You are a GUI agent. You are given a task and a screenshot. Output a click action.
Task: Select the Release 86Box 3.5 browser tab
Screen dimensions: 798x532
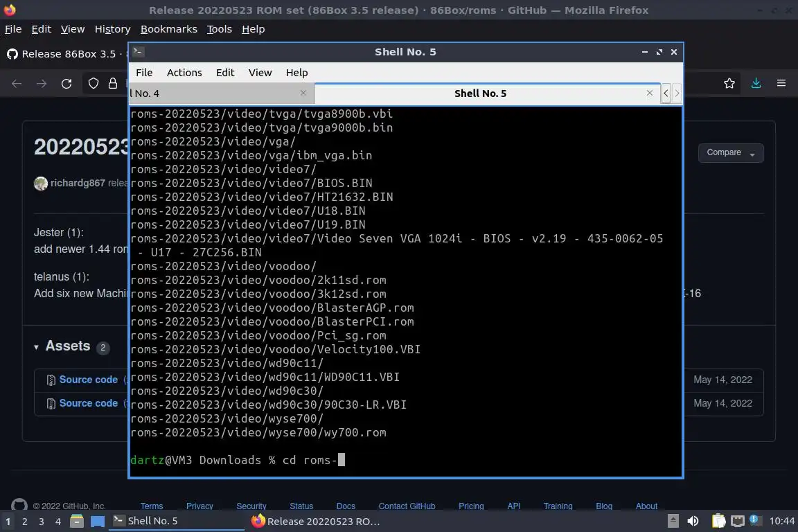65,54
